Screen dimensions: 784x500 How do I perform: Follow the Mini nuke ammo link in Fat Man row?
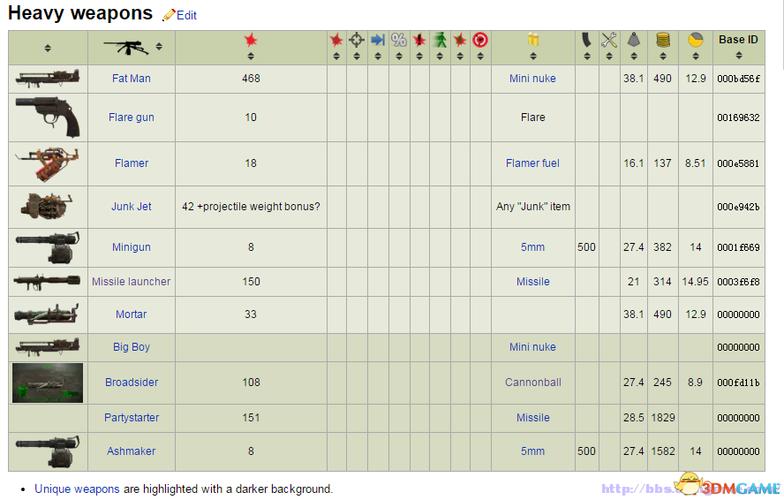click(x=532, y=78)
